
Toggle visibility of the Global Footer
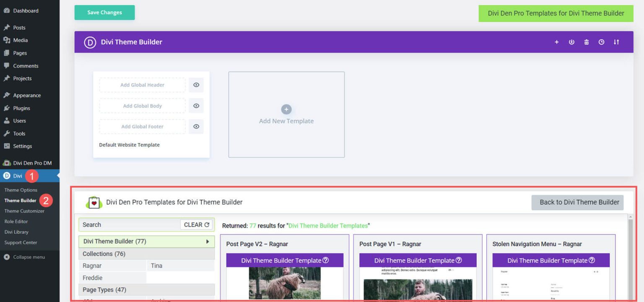pyautogui.click(x=196, y=126)
